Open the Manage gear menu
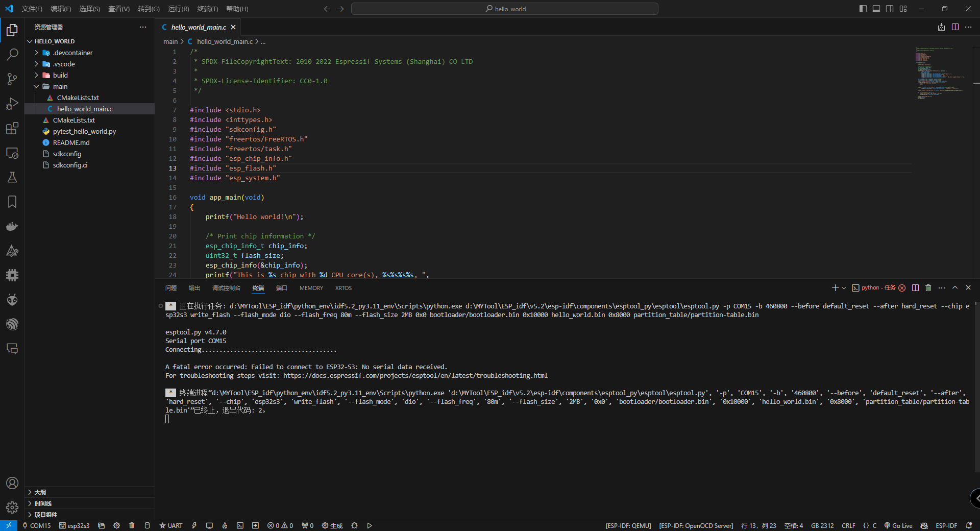This screenshot has height=531, width=980. 12,508
